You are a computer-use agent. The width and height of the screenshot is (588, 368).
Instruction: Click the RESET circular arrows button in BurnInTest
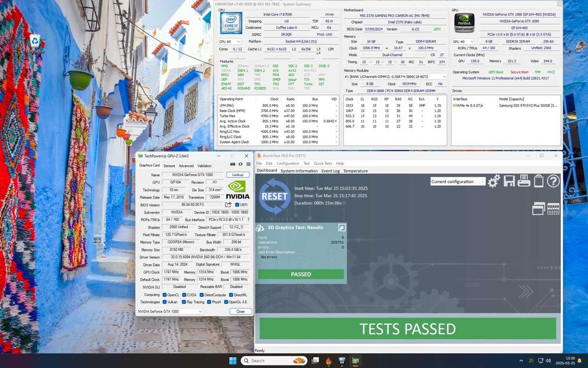coord(275,196)
